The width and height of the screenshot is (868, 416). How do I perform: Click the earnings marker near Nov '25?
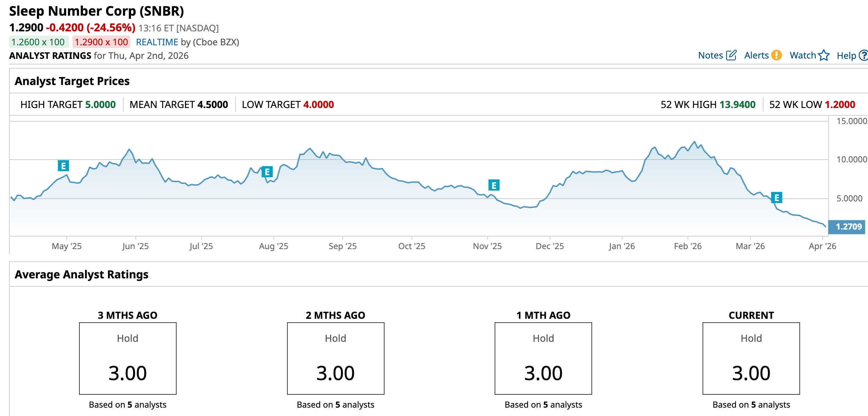(494, 185)
